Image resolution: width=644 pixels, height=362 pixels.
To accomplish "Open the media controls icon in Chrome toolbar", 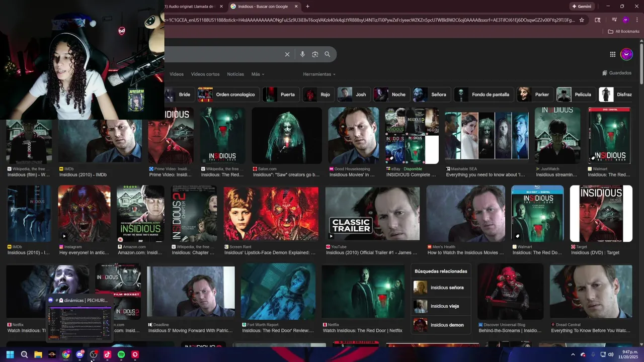I will tap(614, 20).
